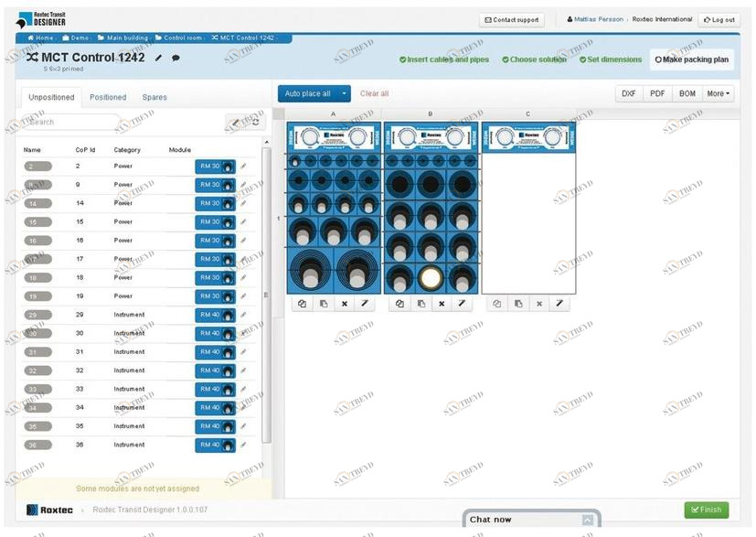Click the sort arrows icon near the search box
Viewport: 756px width, 537px height.
pos(235,122)
